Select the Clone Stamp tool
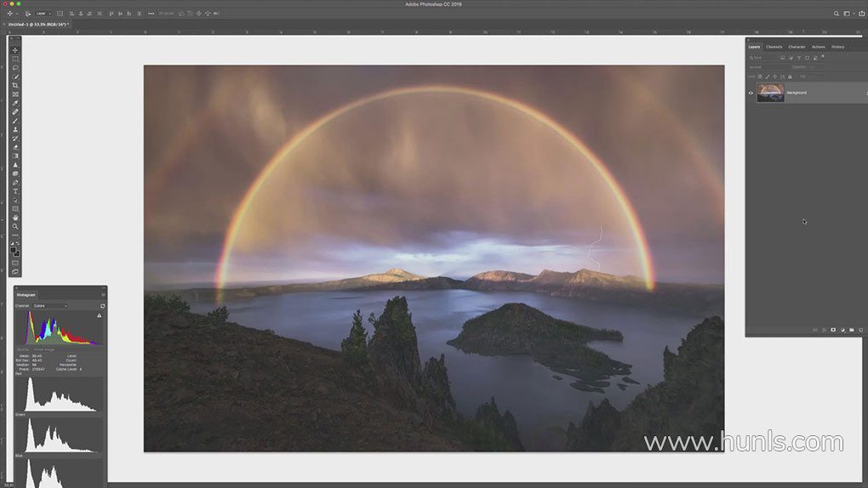 click(15, 130)
